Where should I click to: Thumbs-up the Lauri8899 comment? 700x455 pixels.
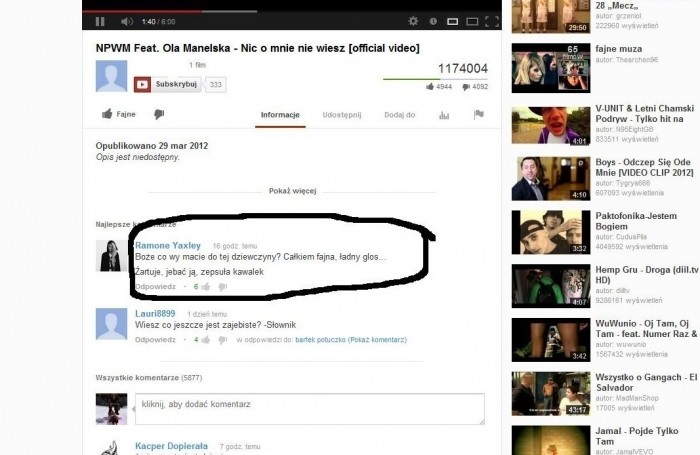coord(206,340)
